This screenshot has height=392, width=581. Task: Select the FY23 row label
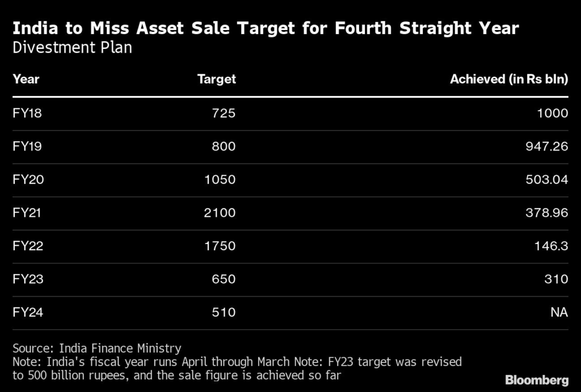tap(28, 279)
